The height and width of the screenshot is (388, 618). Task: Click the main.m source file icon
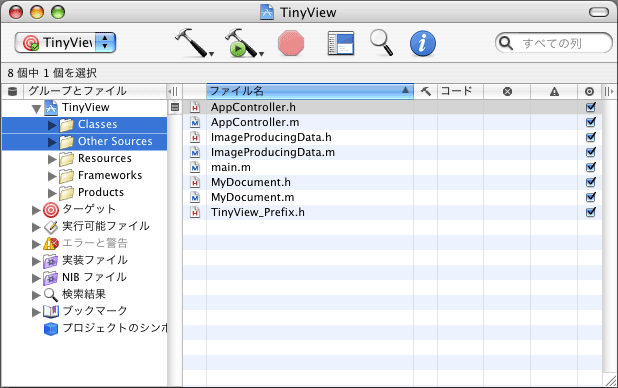pyautogui.click(x=195, y=167)
